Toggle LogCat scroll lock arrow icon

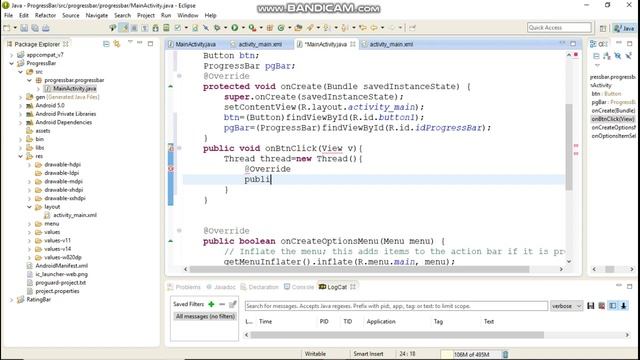click(624, 306)
